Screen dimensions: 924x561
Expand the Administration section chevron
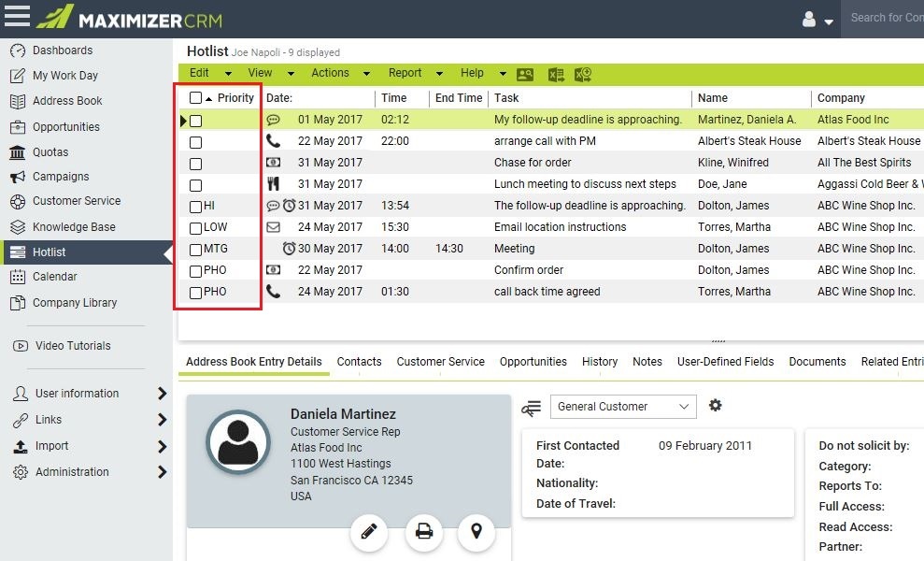tap(162, 472)
